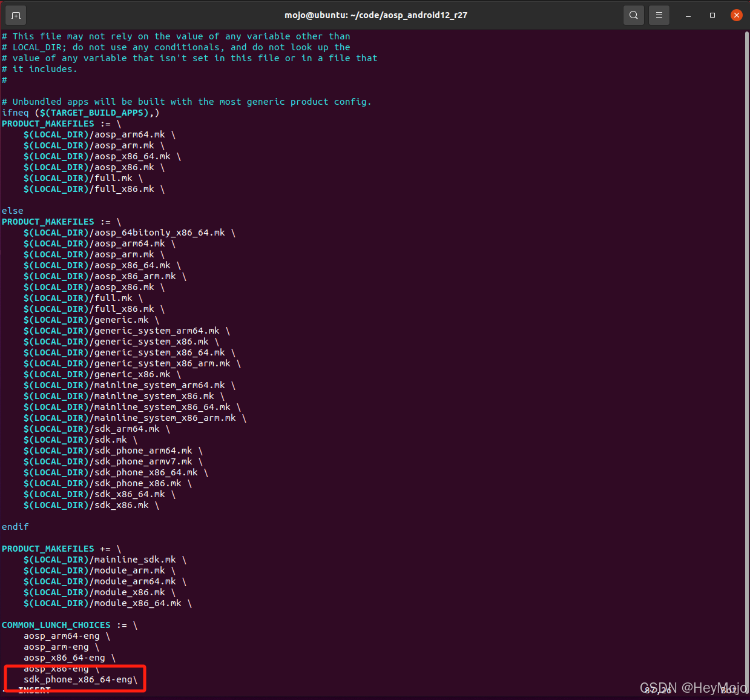Click the highlighted sdk_phone_x86_64-eng line
Image resolution: width=750 pixels, height=700 pixels.
79,679
